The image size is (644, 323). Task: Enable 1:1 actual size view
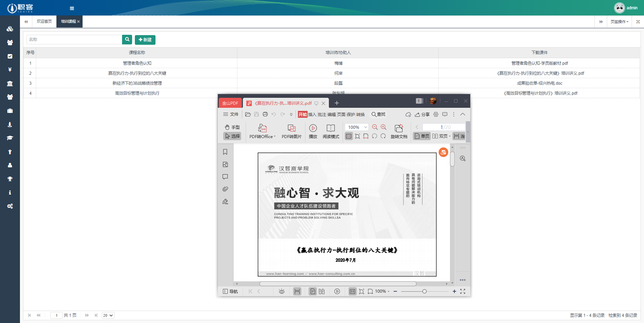click(x=348, y=136)
